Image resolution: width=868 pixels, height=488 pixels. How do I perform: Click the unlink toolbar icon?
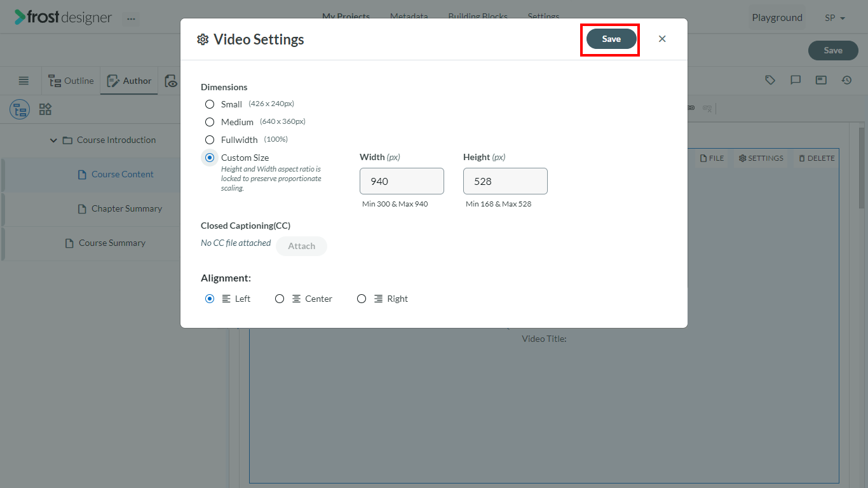[707, 109]
